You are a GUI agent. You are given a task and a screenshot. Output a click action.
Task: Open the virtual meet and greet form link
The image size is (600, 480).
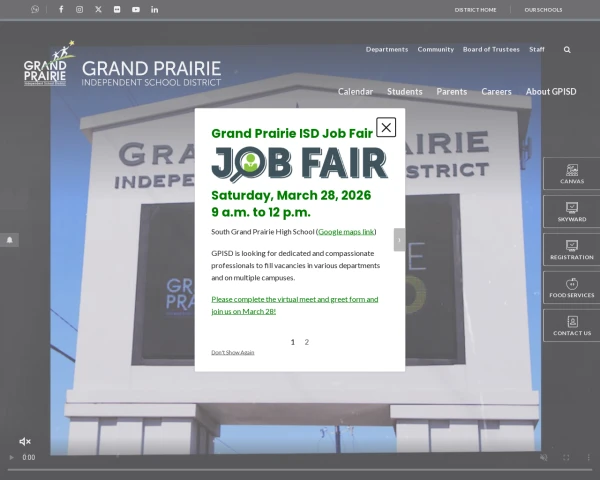[x=295, y=305]
